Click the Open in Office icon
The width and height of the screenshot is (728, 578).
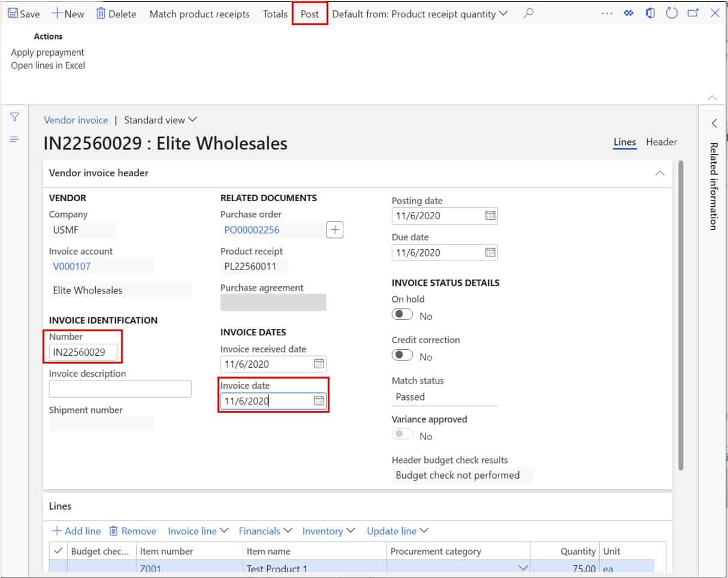[x=650, y=13]
